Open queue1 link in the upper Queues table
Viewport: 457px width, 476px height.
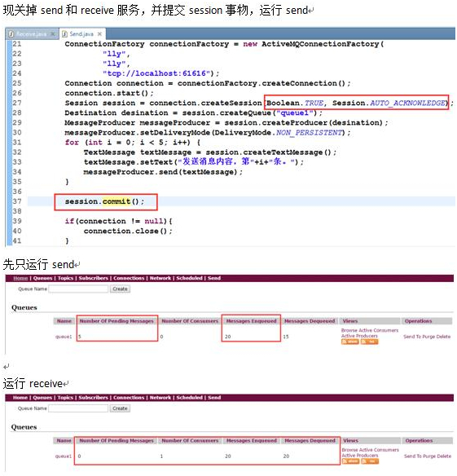coord(64,337)
